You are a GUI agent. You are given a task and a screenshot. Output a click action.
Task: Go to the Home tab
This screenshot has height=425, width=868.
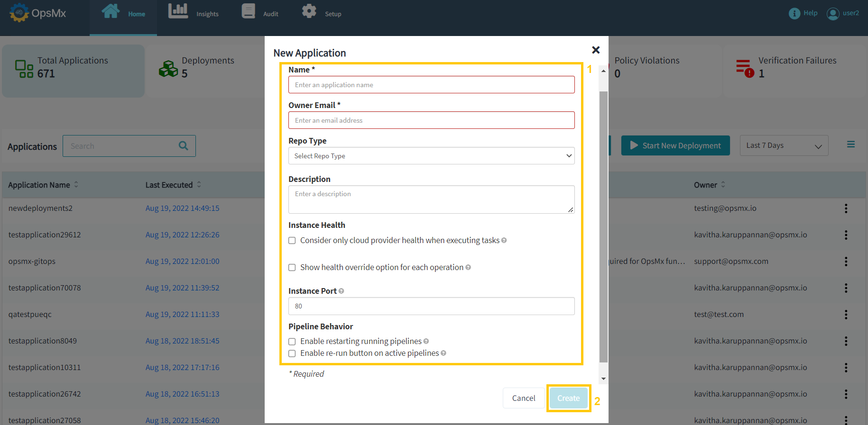pyautogui.click(x=123, y=14)
